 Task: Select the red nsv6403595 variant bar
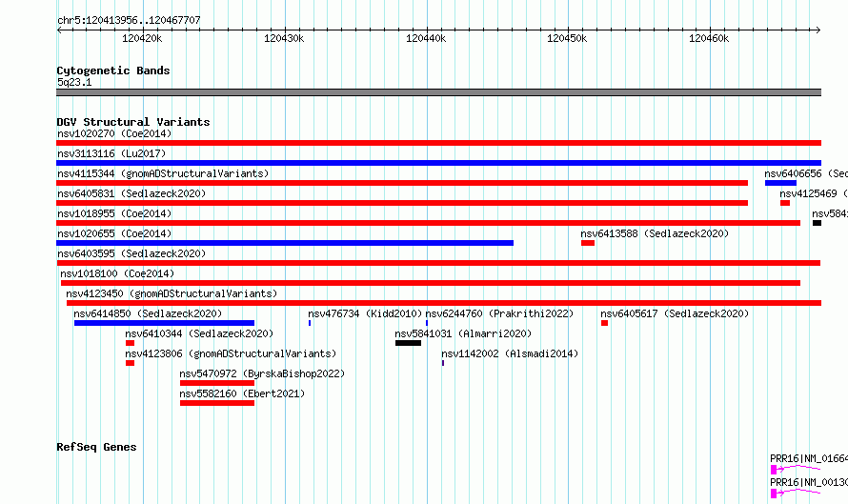(438, 263)
